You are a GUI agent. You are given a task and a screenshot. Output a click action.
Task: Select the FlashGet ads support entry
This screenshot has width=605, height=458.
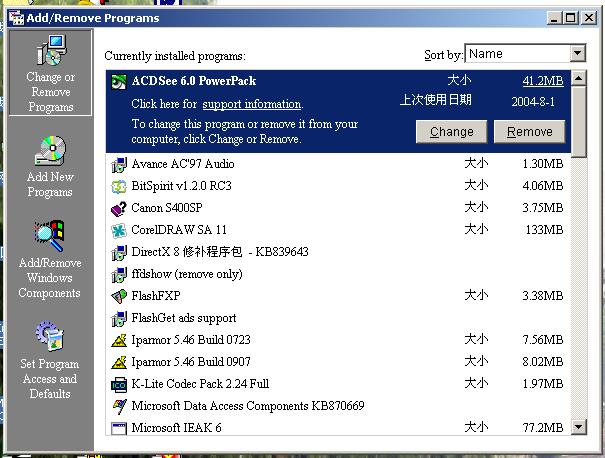click(x=338, y=318)
